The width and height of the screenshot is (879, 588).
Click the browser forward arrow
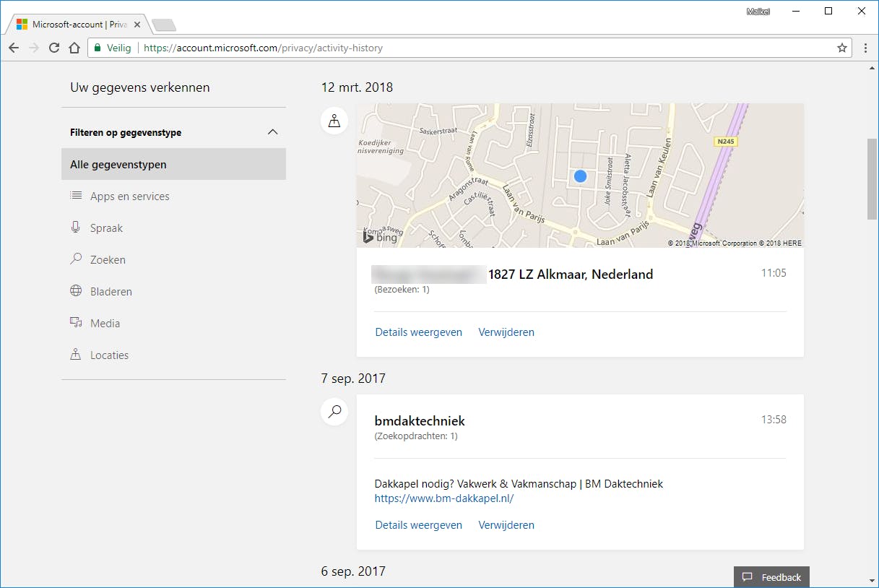click(x=34, y=48)
